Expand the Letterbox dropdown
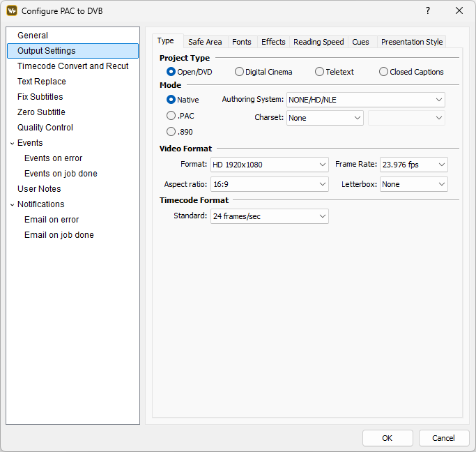The image size is (476, 452). pyautogui.click(x=413, y=184)
